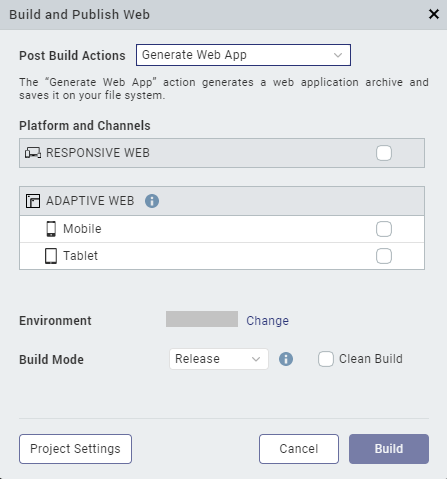The height and width of the screenshot is (479, 447).
Task: Enable the Clean Build checkbox
Action: pyautogui.click(x=326, y=359)
